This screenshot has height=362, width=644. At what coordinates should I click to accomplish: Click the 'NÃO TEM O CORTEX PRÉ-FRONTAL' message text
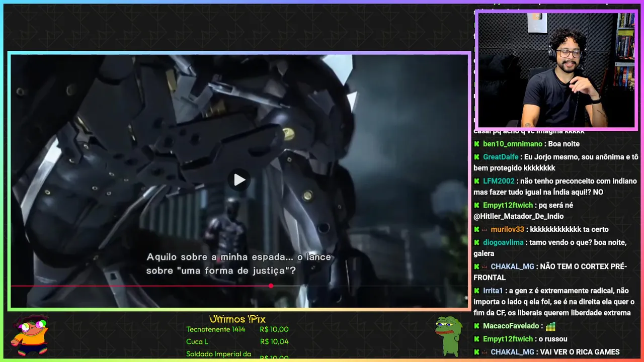point(550,272)
